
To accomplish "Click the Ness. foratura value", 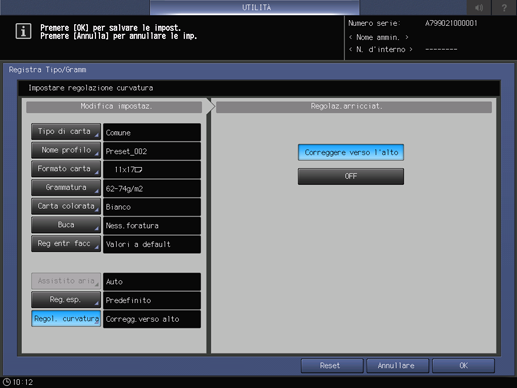I will tap(152, 226).
